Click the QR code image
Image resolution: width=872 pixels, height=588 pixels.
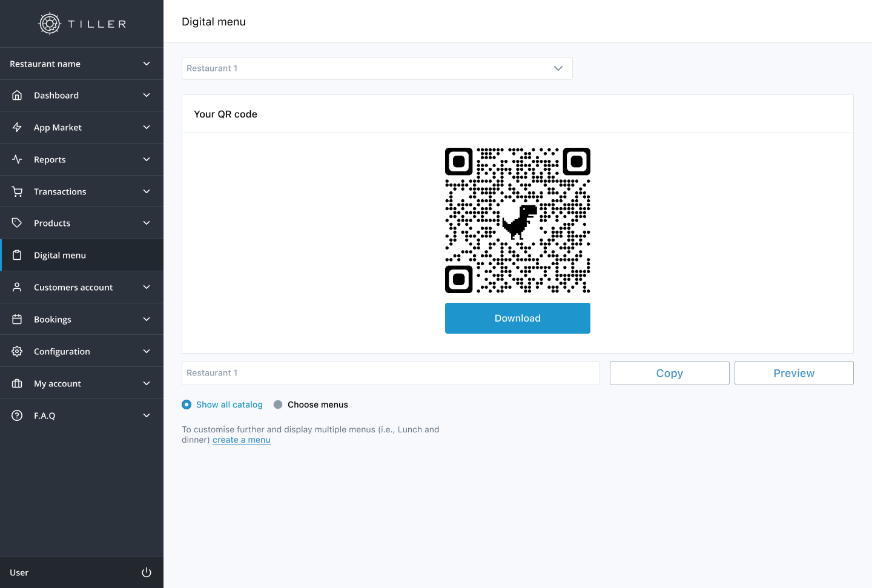tap(518, 220)
